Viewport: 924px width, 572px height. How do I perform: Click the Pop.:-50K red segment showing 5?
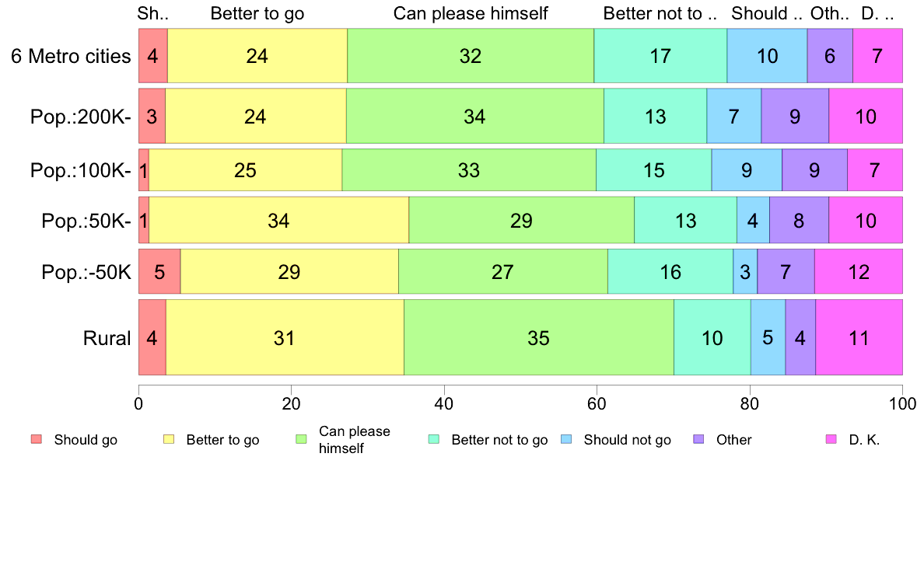coord(159,271)
